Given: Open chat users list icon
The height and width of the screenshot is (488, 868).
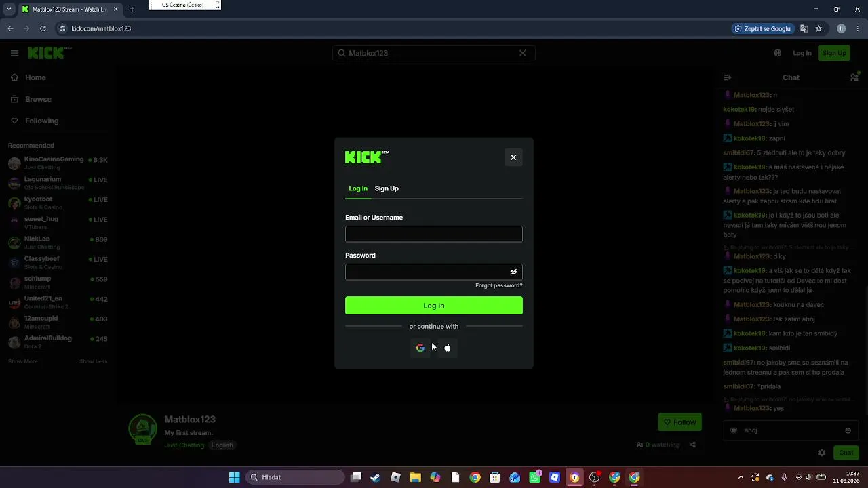Looking at the screenshot, I should (x=854, y=77).
